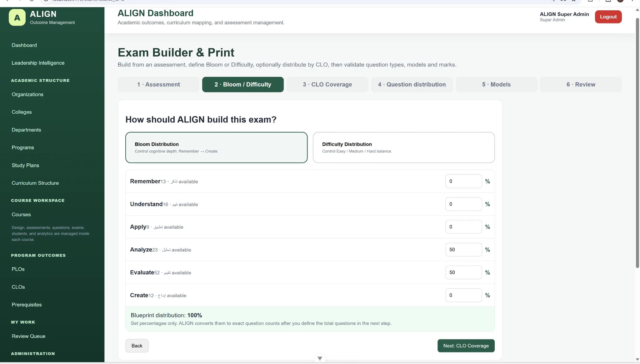Open the 4 · Question distribution tab
Viewport: 640px width, 364px height.
pyautogui.click(x=412, y=84)
